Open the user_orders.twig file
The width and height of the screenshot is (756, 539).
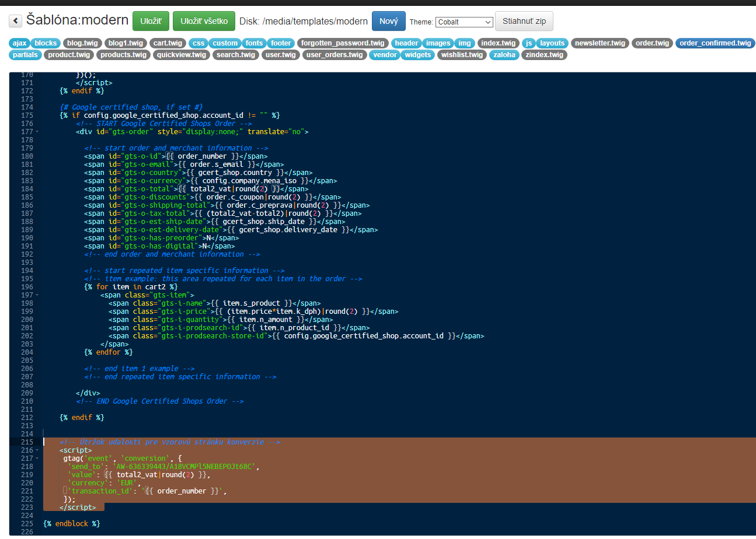point(335,55)
